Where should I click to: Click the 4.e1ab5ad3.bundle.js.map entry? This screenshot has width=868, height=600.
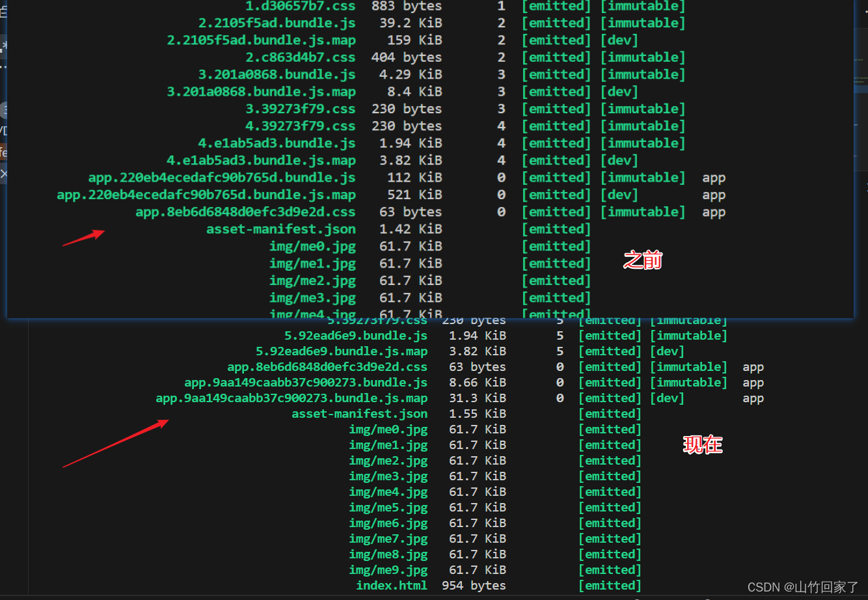pyautogui.click(x=262, y=161)
